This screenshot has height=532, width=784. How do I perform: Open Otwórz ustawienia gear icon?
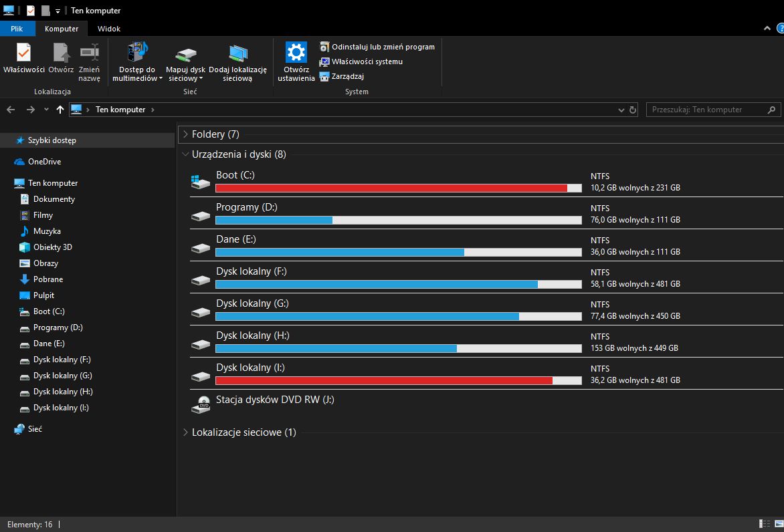tap(296, 53)
